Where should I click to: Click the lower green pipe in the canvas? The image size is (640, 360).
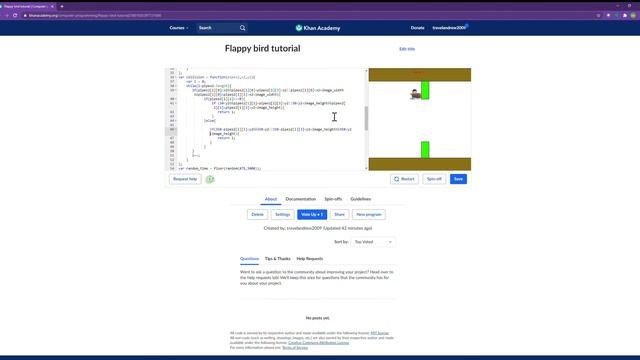(x=425, y=150)
